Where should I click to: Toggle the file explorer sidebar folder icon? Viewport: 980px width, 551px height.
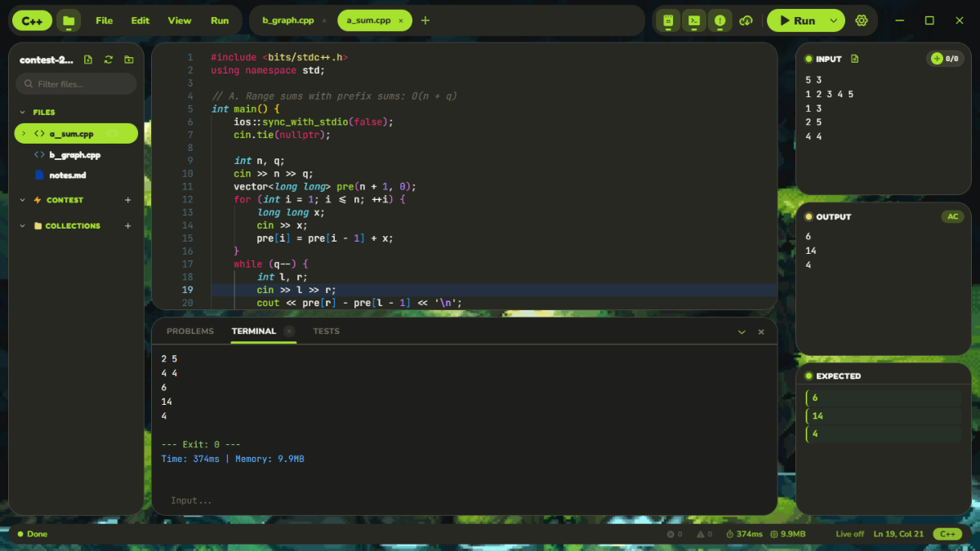click(69, 20)
